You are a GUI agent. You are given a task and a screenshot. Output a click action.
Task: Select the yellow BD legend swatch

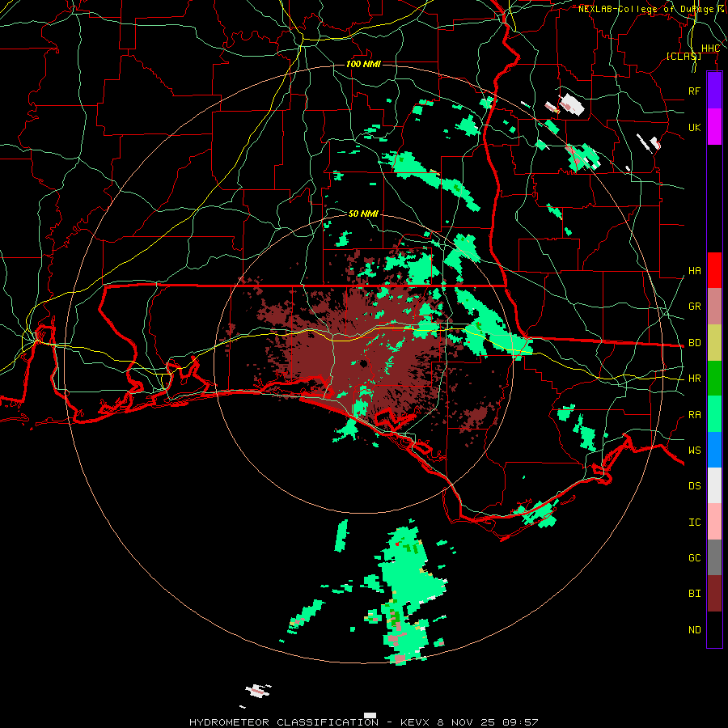(714, 343)
